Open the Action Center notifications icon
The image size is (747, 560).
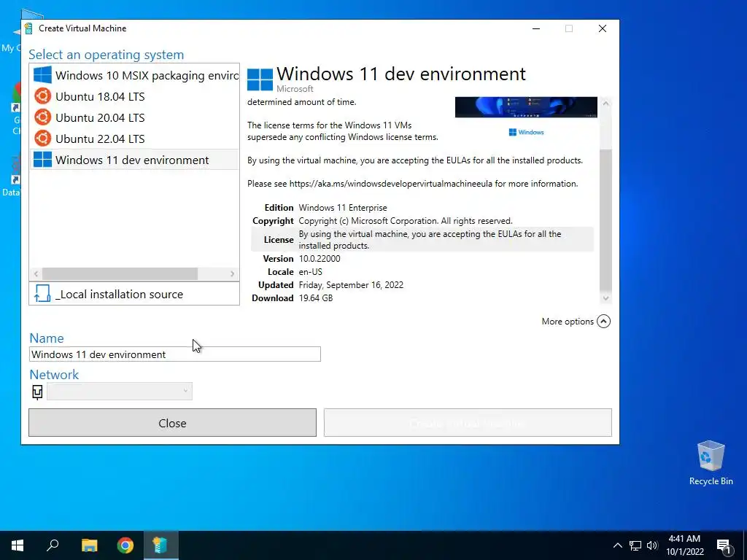click(x=724, y=545)
